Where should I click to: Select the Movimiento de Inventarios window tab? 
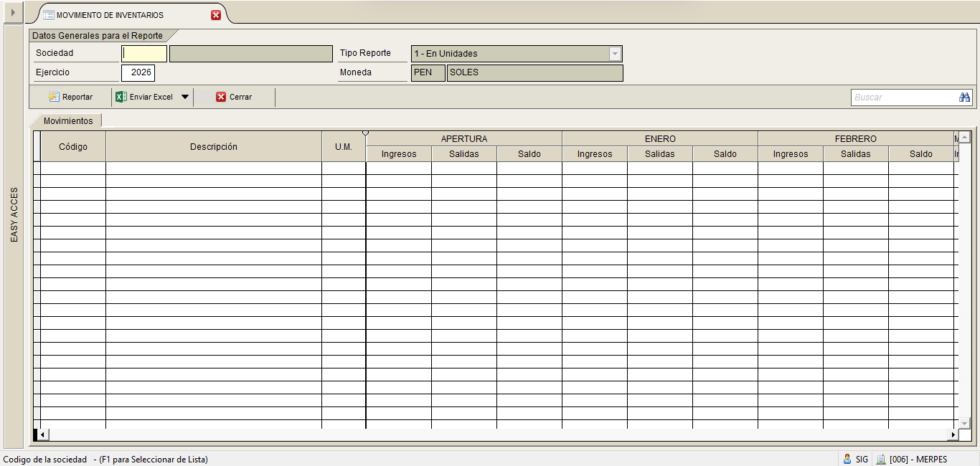(x=110, y=15)
